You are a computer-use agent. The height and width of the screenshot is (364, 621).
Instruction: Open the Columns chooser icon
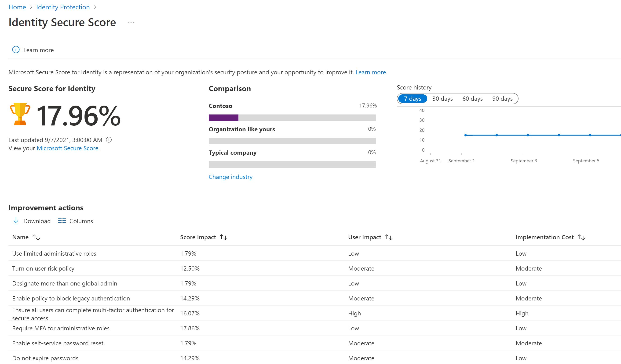click(62, 221)
